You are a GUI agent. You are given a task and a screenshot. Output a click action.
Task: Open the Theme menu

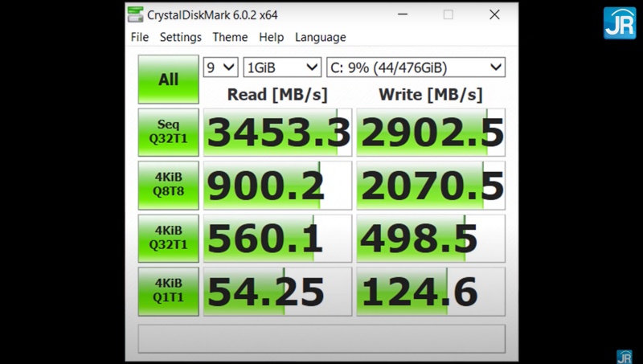[x=230, y=37]
